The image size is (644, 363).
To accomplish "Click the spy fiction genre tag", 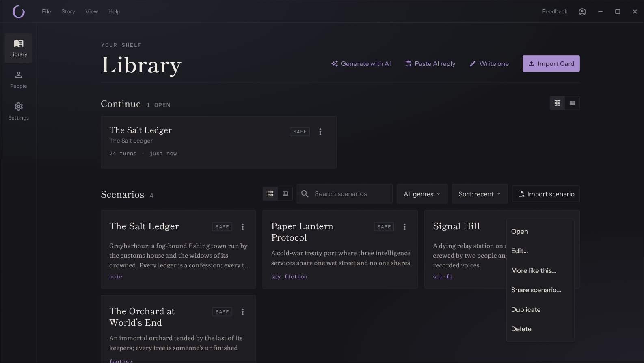I will 289,277.
